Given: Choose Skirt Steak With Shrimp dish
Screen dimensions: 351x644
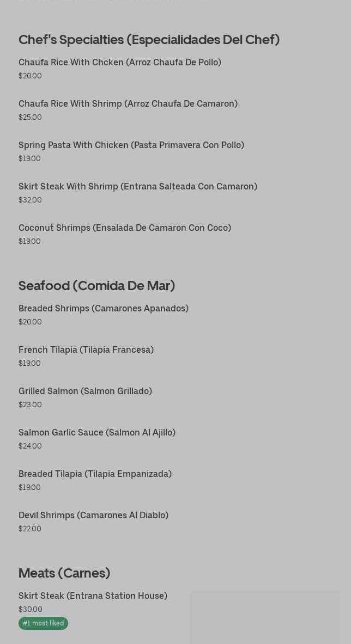Looking at the screenshot, I should (x=138, y=186).
